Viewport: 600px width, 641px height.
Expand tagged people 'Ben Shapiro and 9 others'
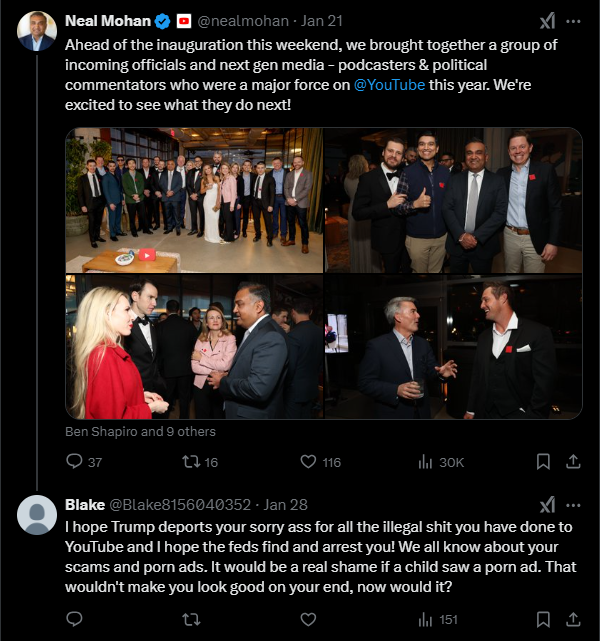click(140, 431)
